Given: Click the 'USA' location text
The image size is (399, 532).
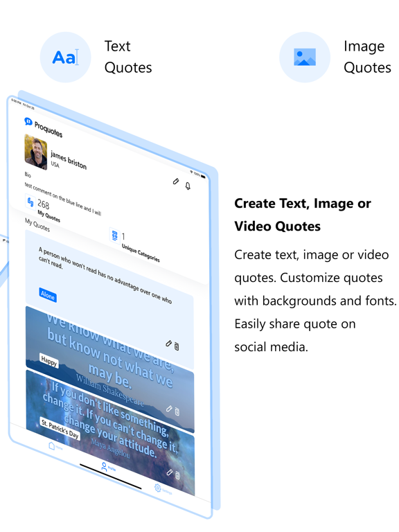Looking at the screenshot, I should point(55,165).
